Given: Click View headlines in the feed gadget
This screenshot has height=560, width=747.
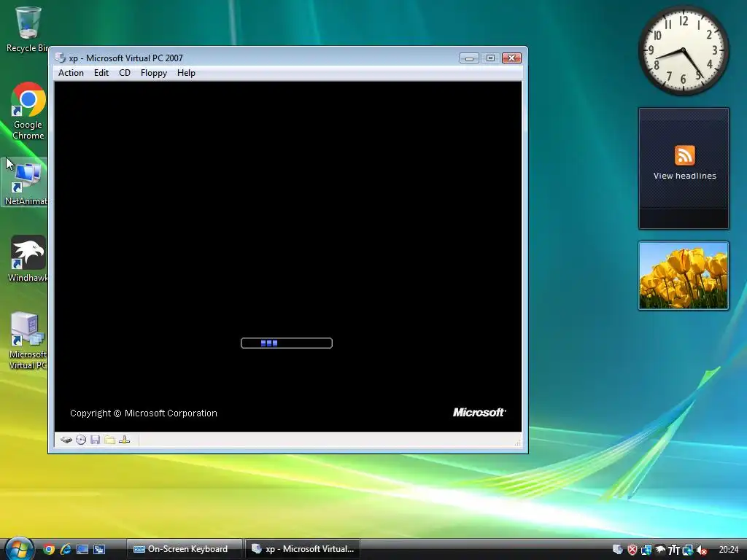Looking at the screenshot, I should click(684, 176).
